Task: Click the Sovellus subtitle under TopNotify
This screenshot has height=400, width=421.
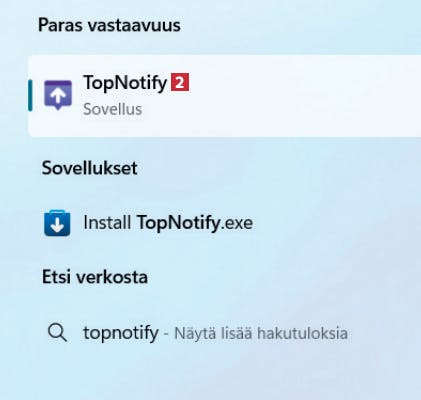Action: tap(113, 109)
